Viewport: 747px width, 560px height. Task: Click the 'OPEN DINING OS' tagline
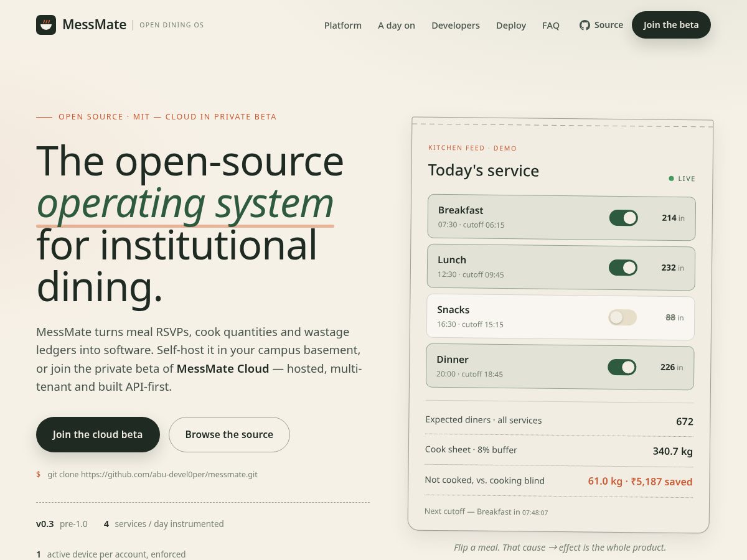[x=172, y=25]
